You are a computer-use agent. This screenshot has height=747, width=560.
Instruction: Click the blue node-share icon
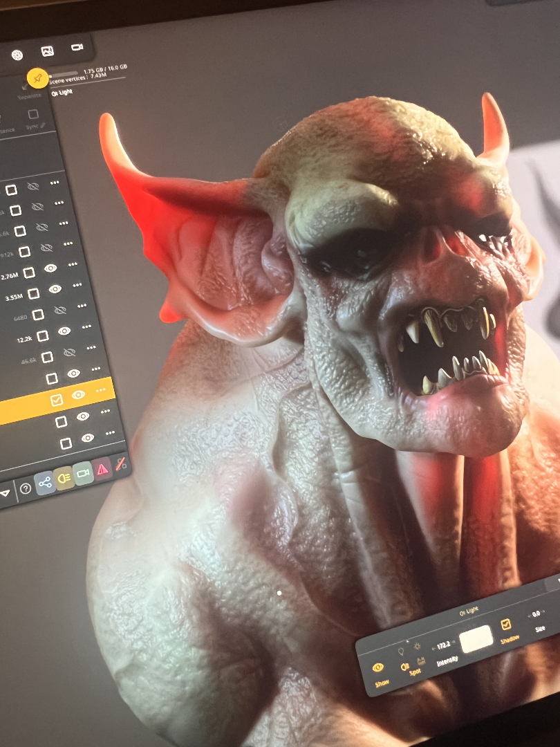tap(45, 483)
